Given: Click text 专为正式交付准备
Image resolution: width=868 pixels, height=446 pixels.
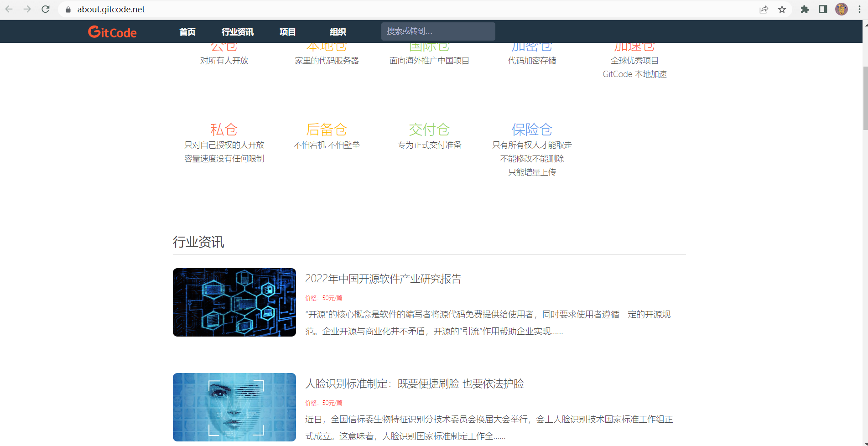Looking at the screenshot, I should point(429,145).
